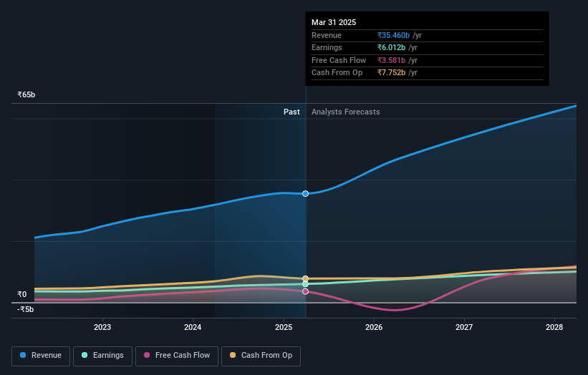588x375 pixels.
Task: Click the pink Free Cash Flow data point
Action: (306, 291)
